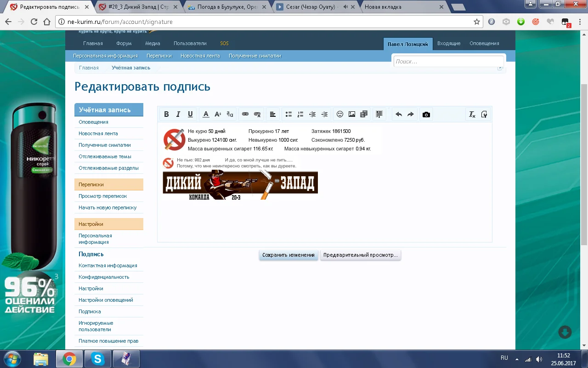
Task: Open the font family dropdown
Action: [230, 115]
